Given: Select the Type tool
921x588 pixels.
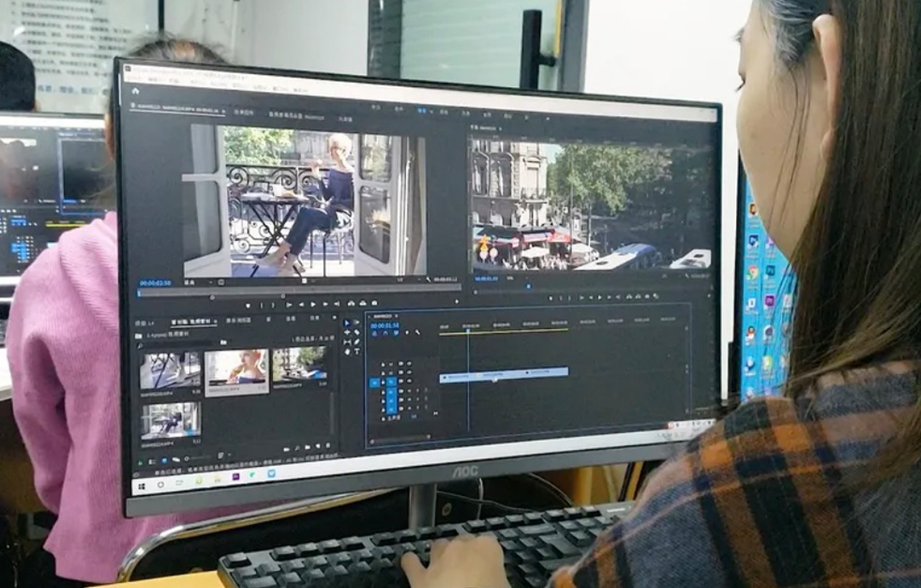Looking at the screenshot, I should [357, 351].
